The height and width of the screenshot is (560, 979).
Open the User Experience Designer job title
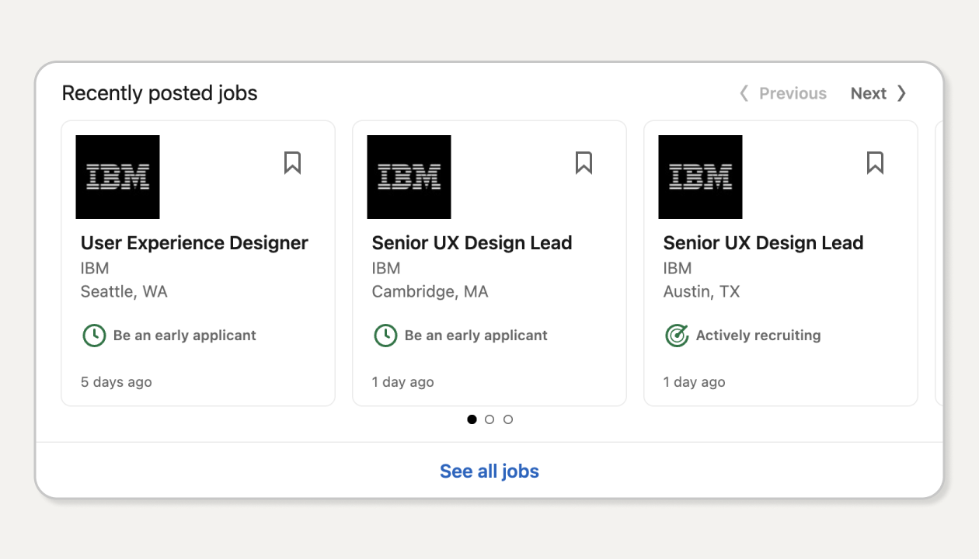click(x=194, y=243)
